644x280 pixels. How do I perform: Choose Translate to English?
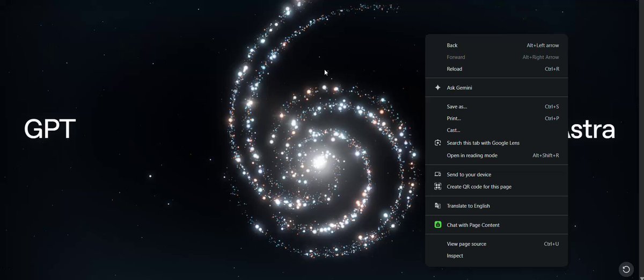[x=496, y=206]
